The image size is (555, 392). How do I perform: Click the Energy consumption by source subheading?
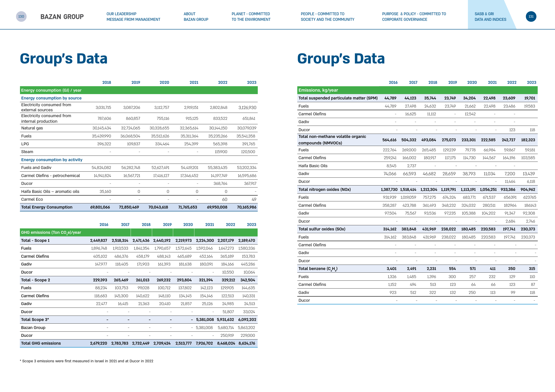point(51,98)
